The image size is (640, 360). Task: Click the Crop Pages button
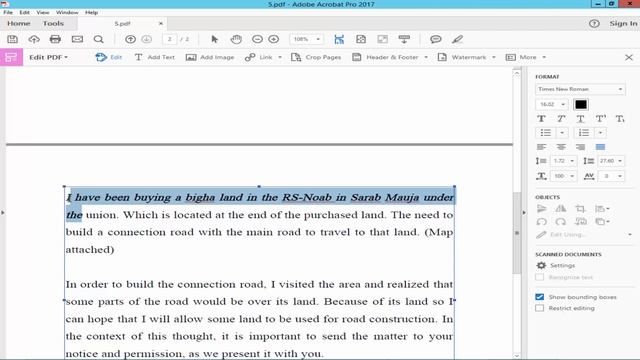click(x=316, y=57)
